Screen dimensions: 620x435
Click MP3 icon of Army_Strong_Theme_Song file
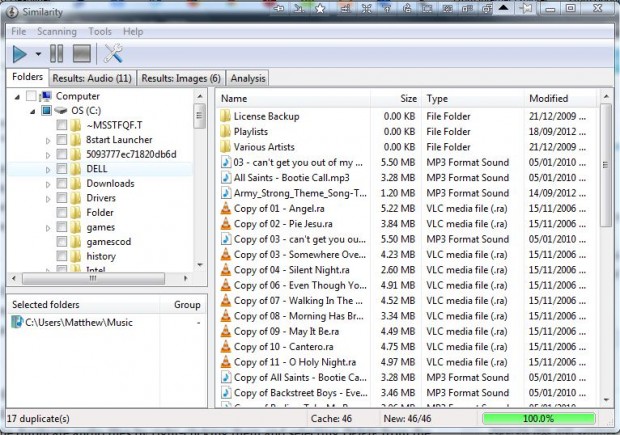225,193
